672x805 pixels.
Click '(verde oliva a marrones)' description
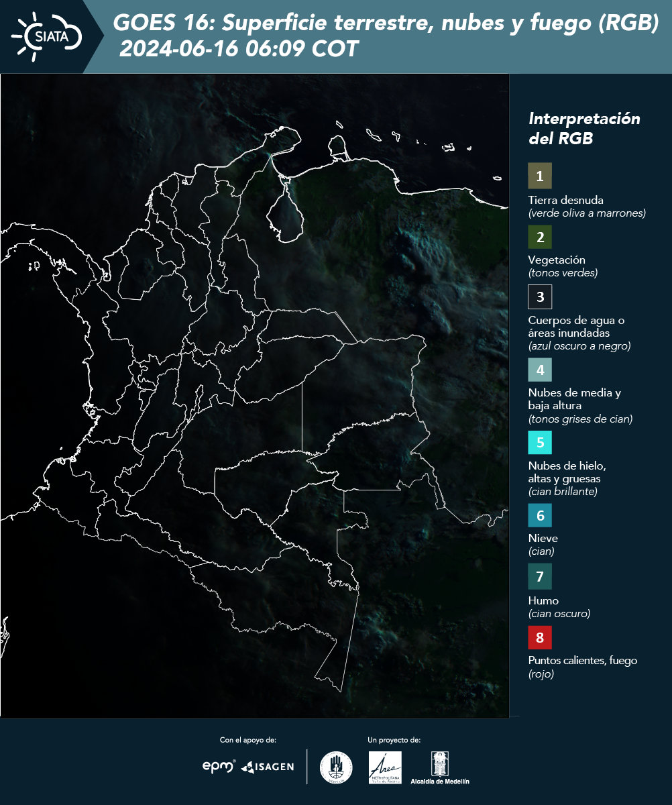(x=587, y=213)
